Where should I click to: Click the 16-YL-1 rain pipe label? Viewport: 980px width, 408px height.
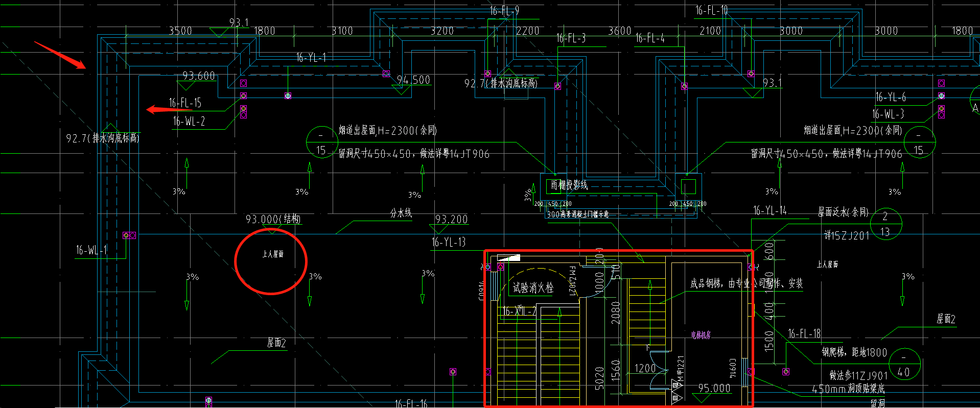pos(311,58)
